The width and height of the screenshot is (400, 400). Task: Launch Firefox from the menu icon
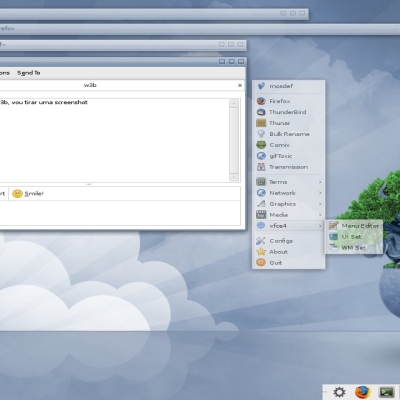pyautogui.click(x=261, y=101)
